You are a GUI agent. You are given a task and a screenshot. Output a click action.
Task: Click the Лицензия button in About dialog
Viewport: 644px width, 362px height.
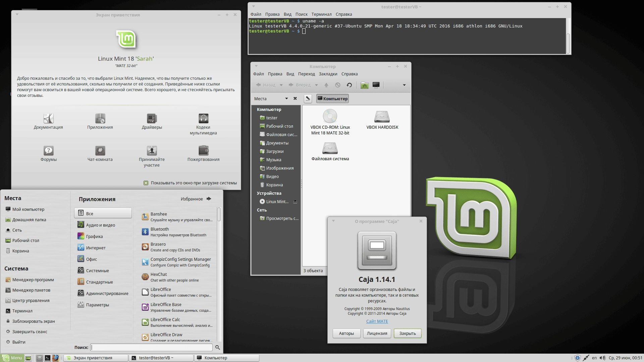377,333
